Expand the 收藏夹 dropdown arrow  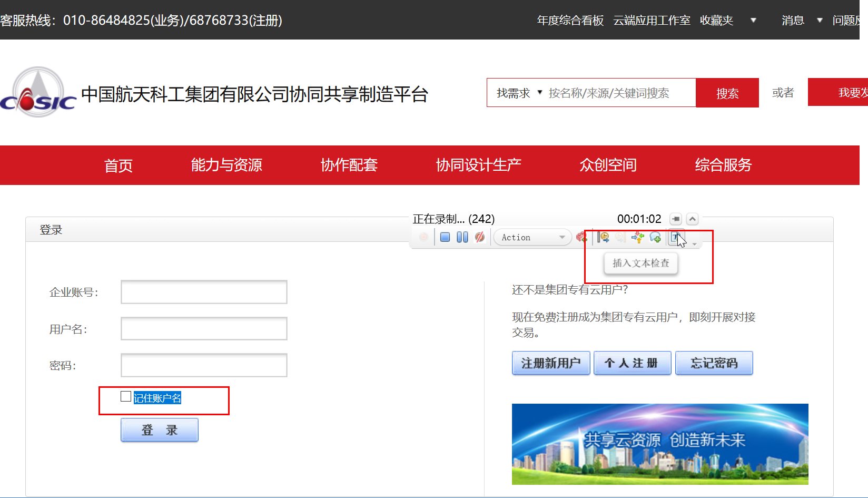coord(753,20)
